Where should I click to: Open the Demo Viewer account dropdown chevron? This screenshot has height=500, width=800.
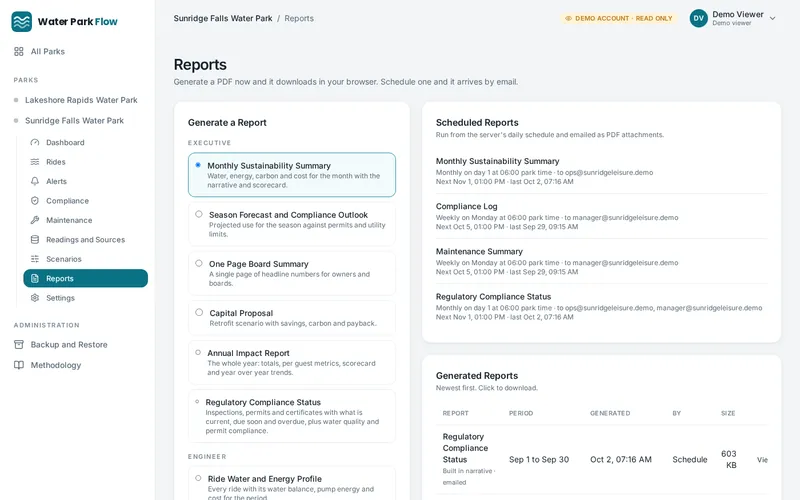(x=772, y=18)
